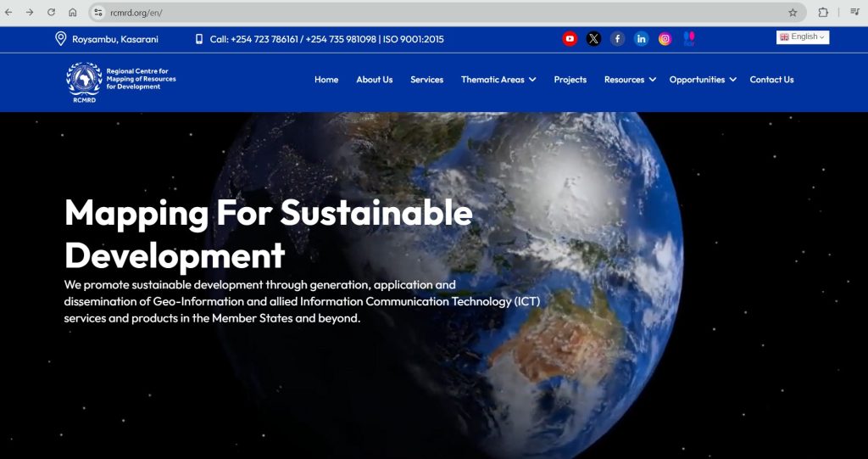Navigate to the Projects page

coord(570,80)
